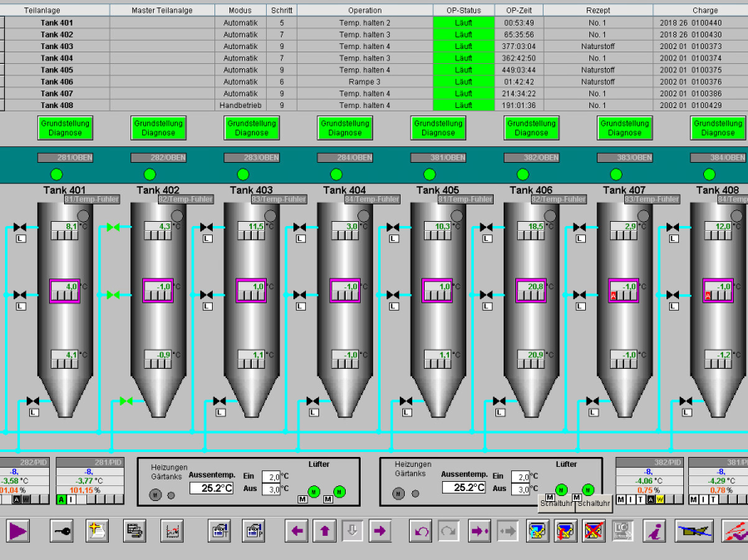
Task: Click the purple play arrow toolbar button
Action: [x=18, y=530]
